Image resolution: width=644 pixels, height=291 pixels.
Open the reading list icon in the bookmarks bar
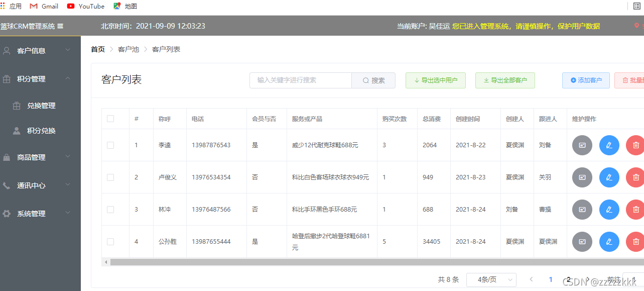[x=637, y=6]
